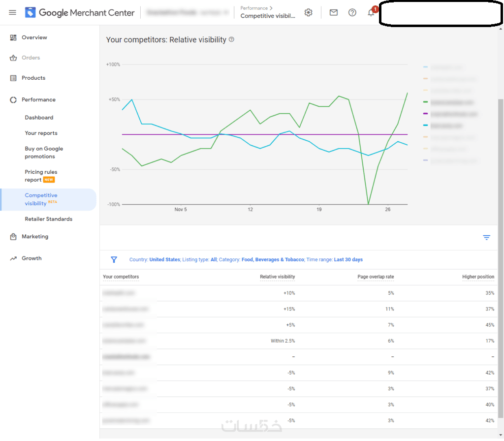Open the mail envelope icon

pos(334,13)
